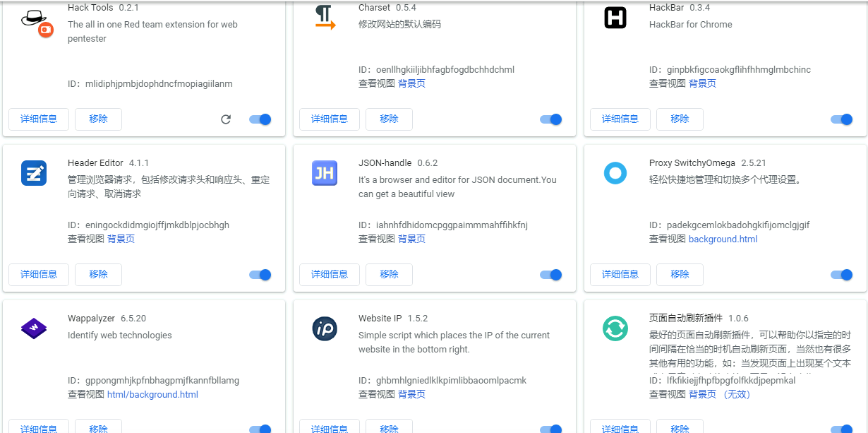
Task: Remove Proxy SwitchyOmega extension
Action: [x=680, y=275]
